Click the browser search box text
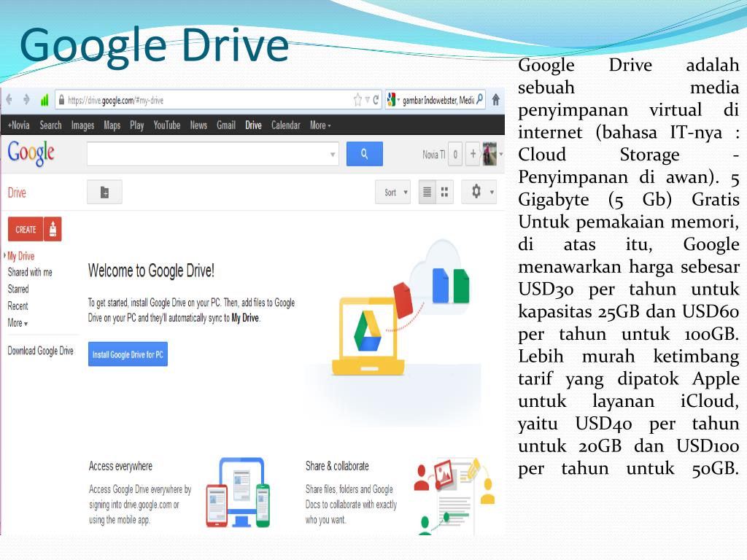747x560 pixels. [438, 100]
